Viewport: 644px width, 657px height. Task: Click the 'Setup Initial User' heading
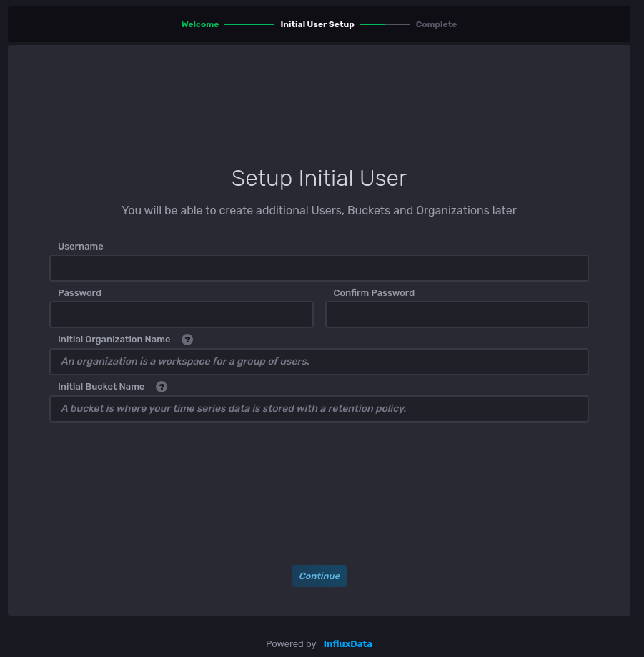point(319,178)
